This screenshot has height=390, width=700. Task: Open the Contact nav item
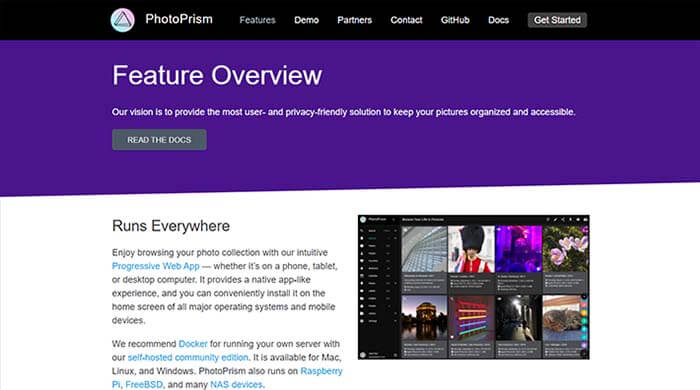pos(406,20)
